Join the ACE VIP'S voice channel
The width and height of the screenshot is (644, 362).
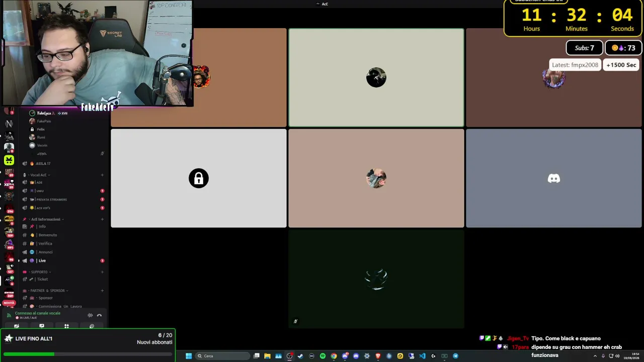pyautogui.click(x=63, y=208)
